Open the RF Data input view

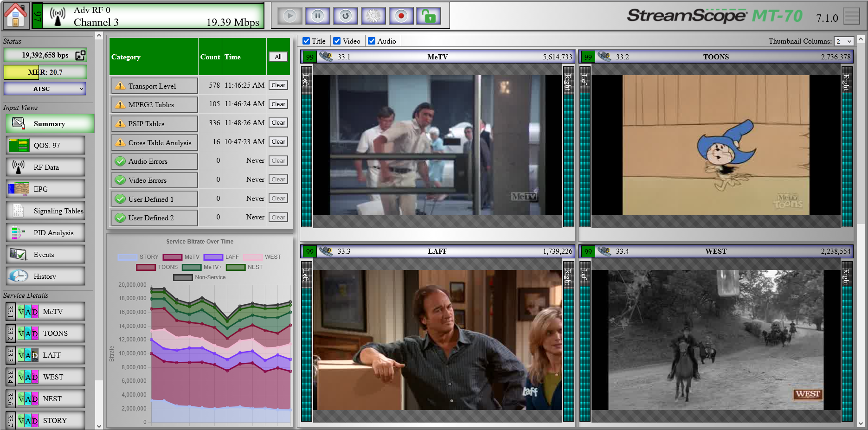(x=45, y=167)
